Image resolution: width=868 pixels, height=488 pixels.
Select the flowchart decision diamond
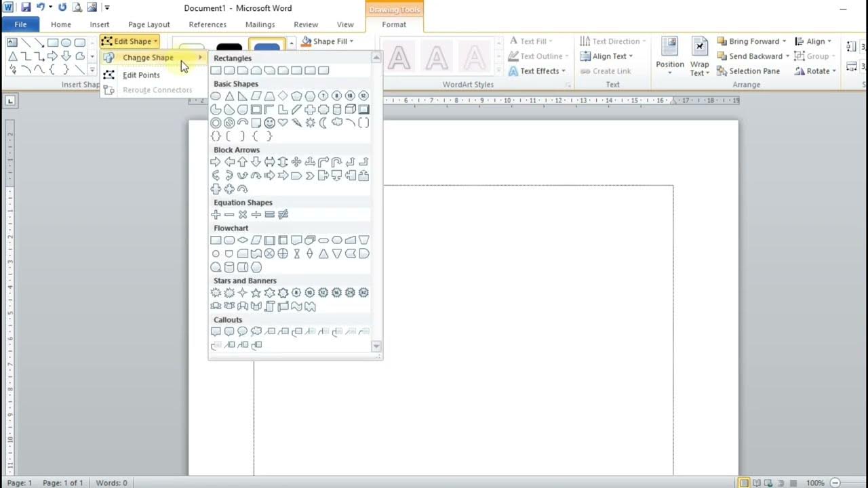coord(243,240)
